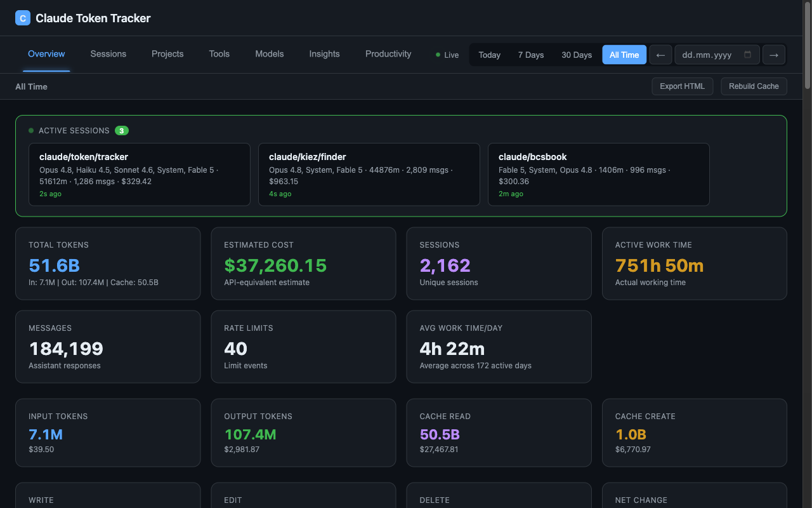Click the green Live status dot
The image size is (812, 508).
coord(438,55)
